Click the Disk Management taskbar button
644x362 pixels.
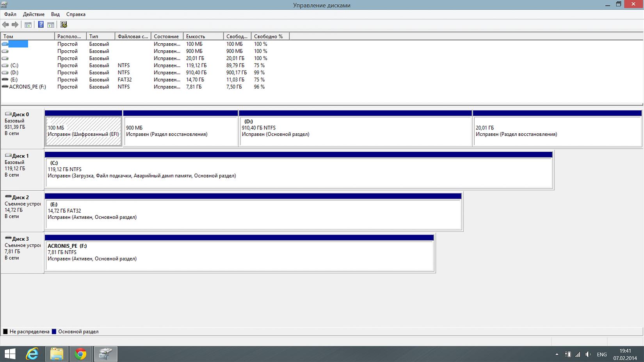105,354
